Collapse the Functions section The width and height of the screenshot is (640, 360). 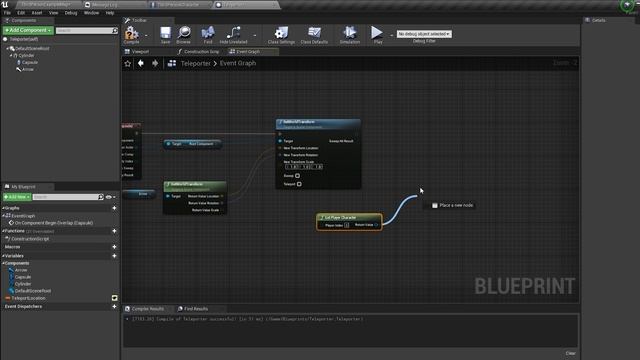3,231
